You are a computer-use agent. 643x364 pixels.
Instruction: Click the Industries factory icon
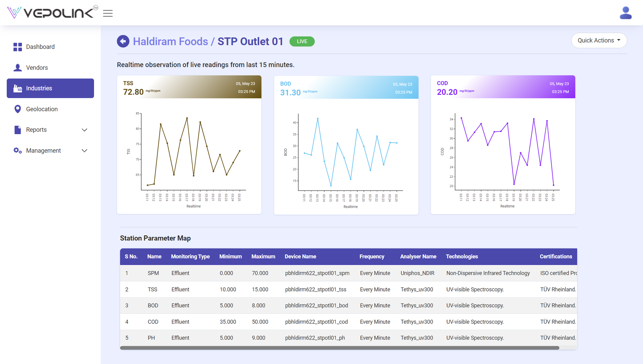(x=18, y=88)
